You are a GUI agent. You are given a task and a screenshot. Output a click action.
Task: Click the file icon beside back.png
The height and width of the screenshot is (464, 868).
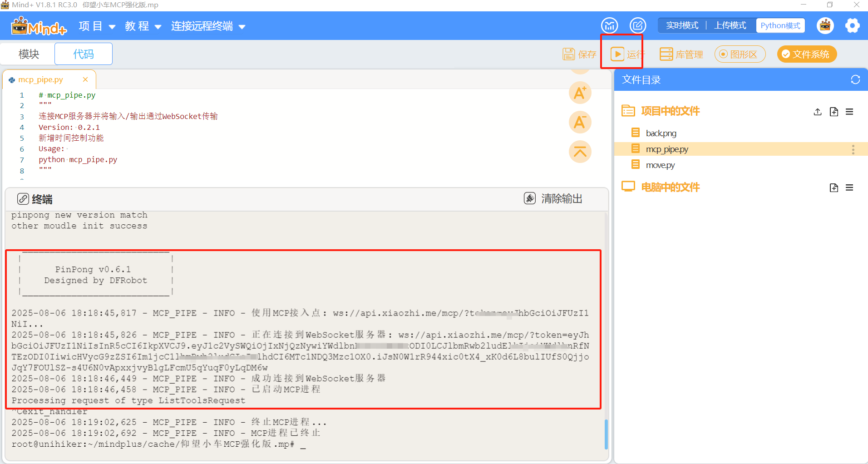pos(636,133)
